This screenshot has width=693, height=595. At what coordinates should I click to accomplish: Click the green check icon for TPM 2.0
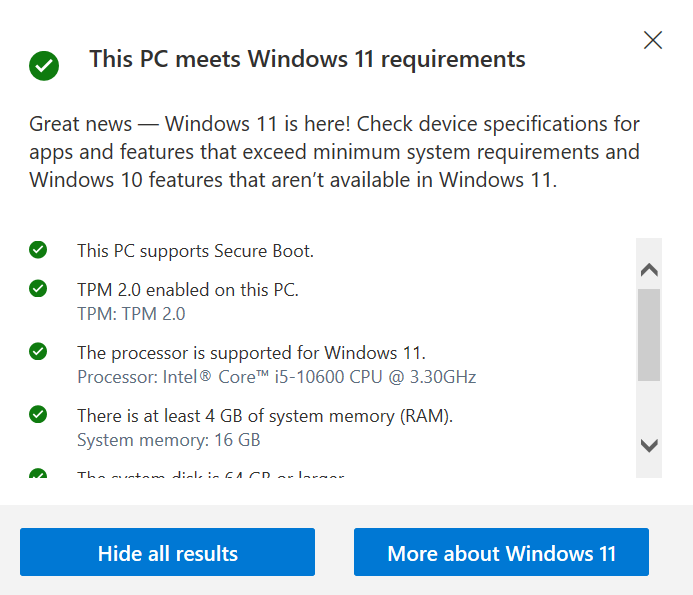38,289
